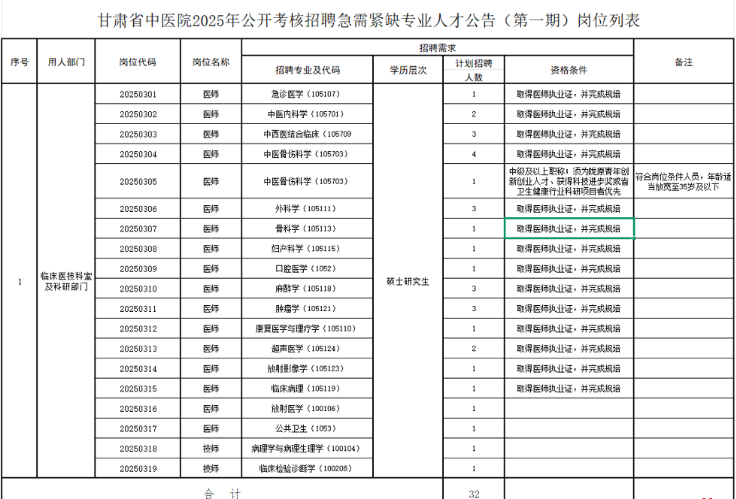The width and height of the screenshot is (736, 499).
Task: Click the highlighted qualification cell for 骨科学
Action: click(x=568, y=229)
